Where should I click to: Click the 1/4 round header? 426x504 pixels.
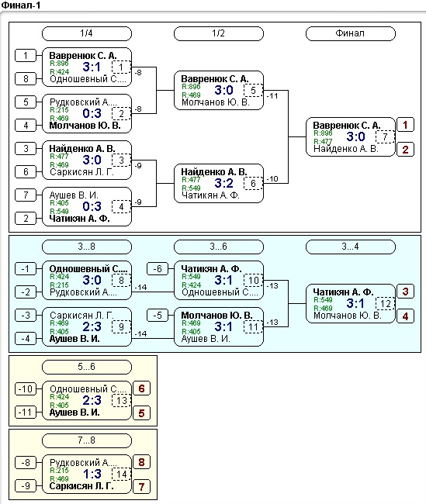tap(87, 33)
